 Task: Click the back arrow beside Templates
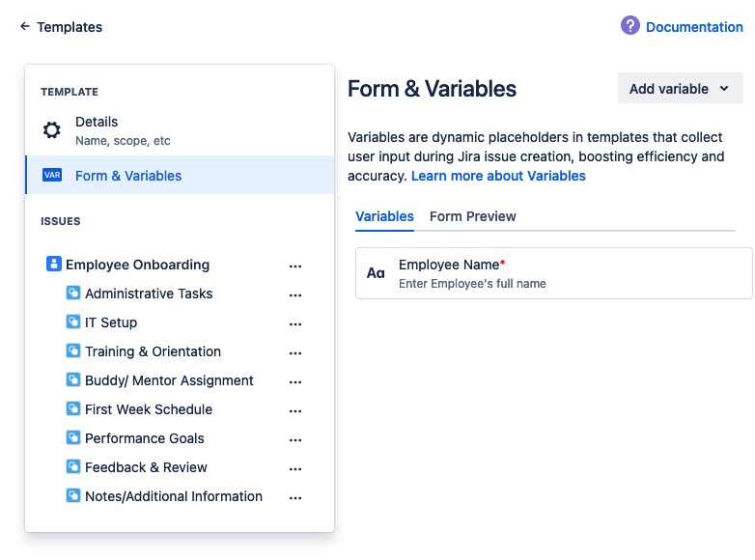pos(25,27)
